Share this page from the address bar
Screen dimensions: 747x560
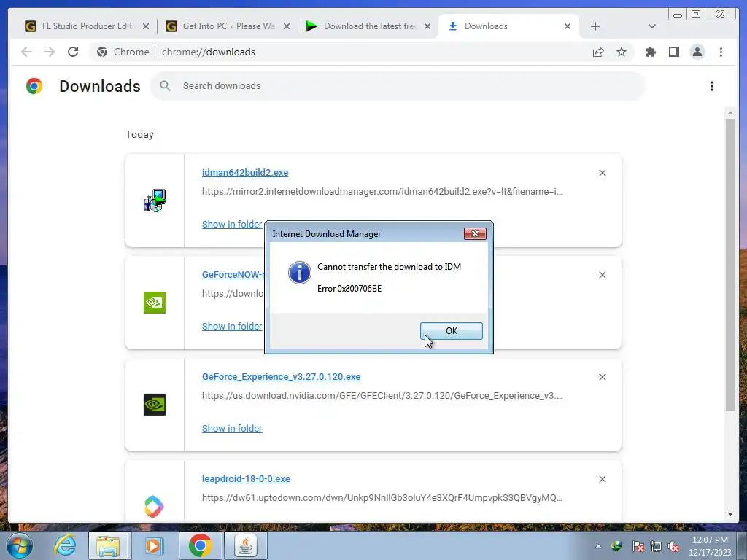598,52
